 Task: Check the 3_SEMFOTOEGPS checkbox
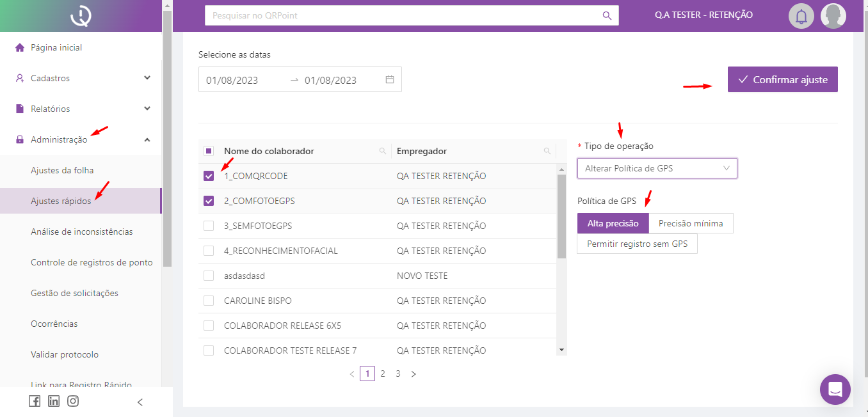click(x=209, y=226)
